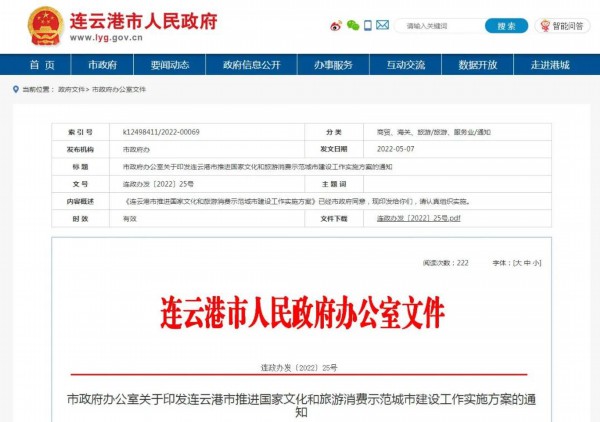Screen dimensions: 600x422
Task: Open the Weibo icon link
Action: 336,25
